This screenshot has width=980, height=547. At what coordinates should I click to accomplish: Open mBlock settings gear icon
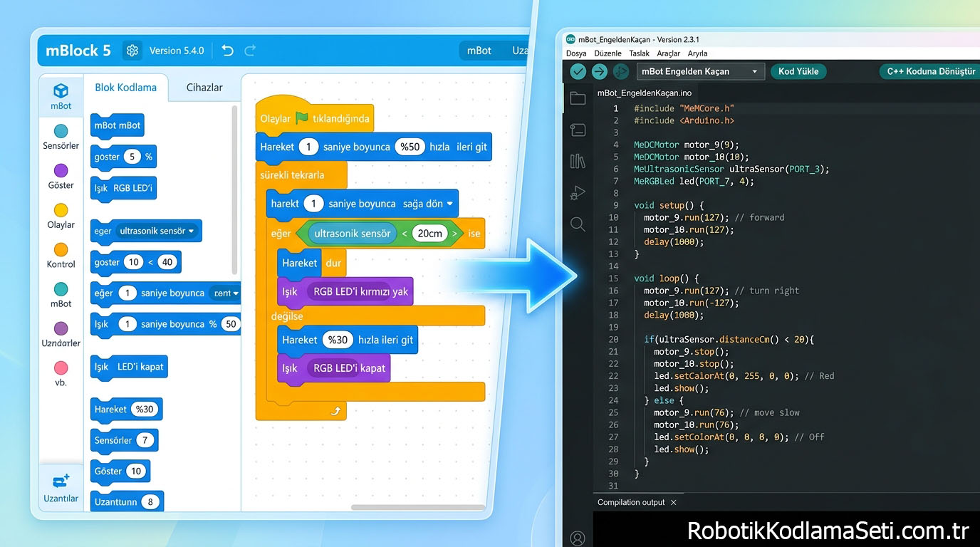point(132,51)
